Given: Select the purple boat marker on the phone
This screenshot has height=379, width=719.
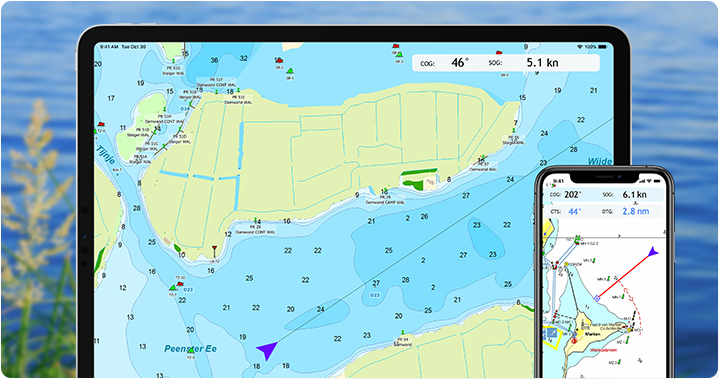Looking at the screenshot, I should click(x=653, y=252).
